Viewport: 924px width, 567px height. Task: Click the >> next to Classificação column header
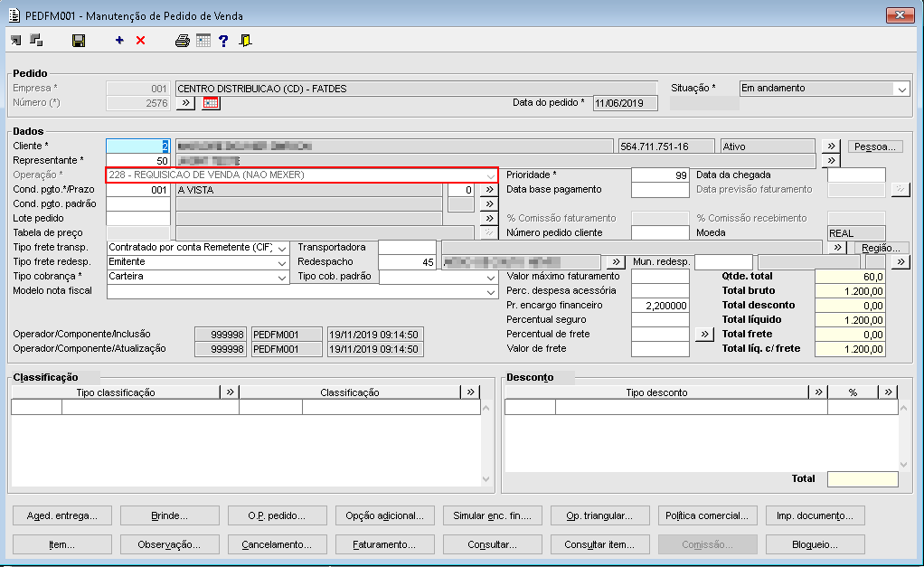coord(470,392)
